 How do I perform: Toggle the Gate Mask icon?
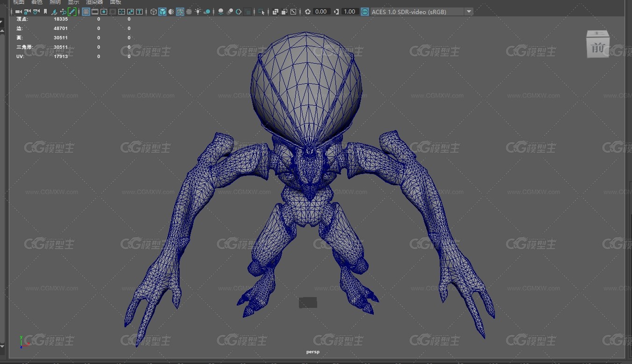click(x=113, y=12)
